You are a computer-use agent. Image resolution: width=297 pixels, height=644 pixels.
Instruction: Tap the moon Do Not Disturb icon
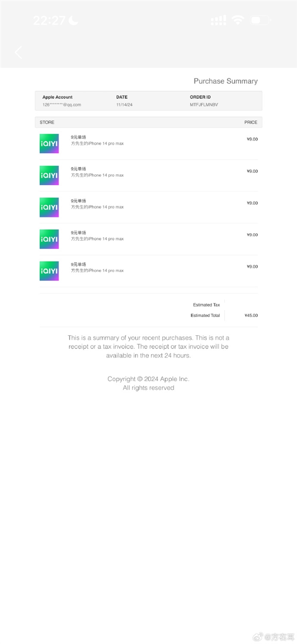tap(73, 20)
